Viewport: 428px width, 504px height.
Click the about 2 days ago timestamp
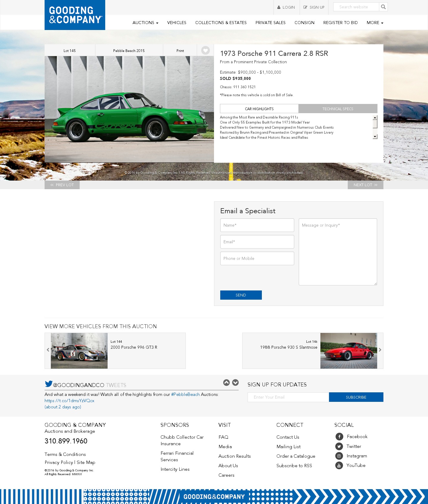pos(63,407)
